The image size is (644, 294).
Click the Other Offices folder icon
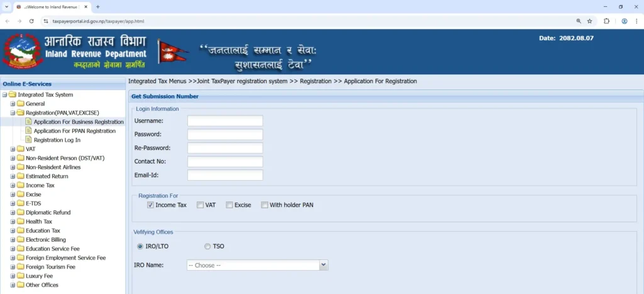[21, 285]
